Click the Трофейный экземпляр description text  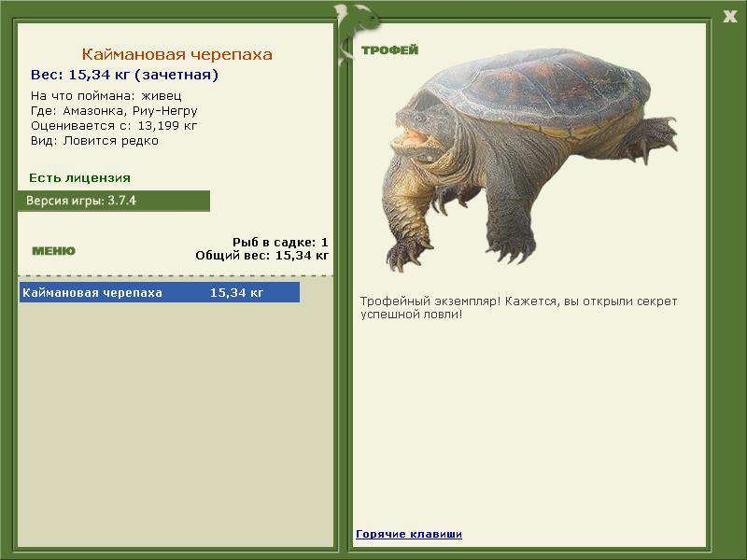pos(518,308)
